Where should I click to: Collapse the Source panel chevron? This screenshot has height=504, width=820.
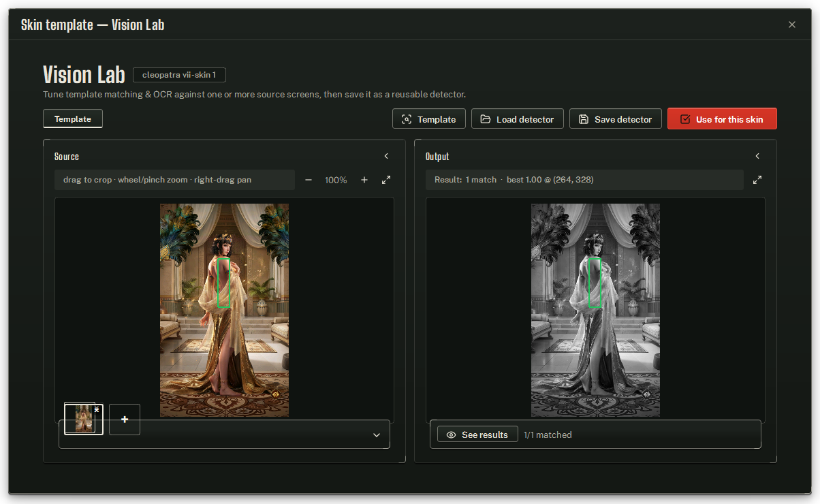[x=386, y=156]
